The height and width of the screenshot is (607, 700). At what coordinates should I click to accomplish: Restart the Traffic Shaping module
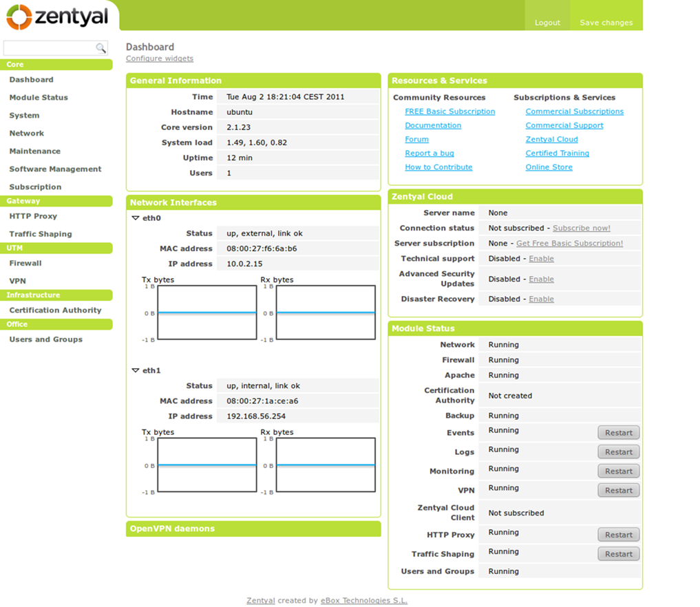click(618, 554)
